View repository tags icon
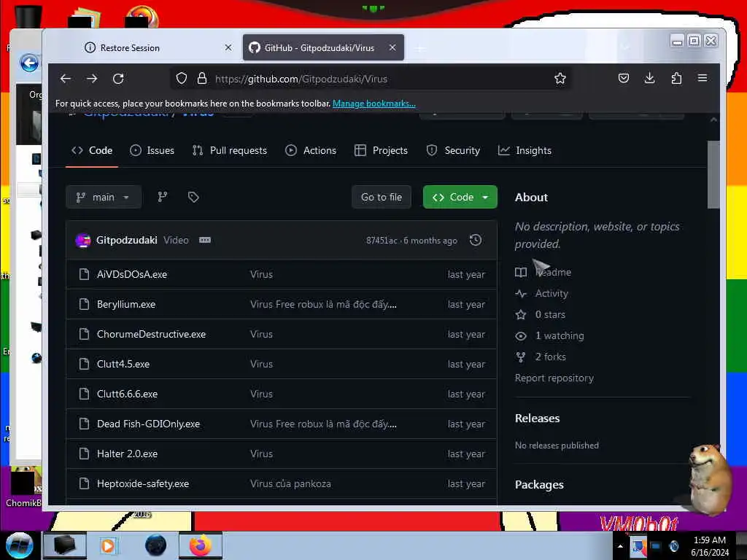Viewport: 747px width, 560px height. point(193,197)
